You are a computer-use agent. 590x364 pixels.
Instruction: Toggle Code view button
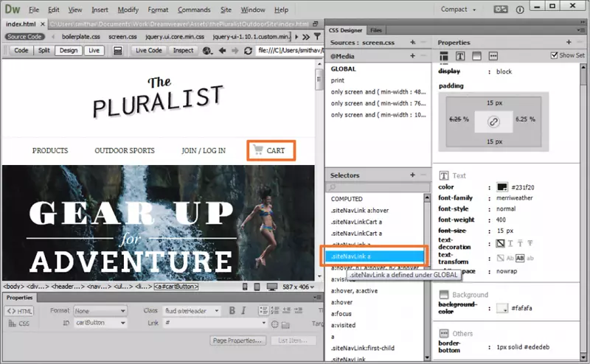tap(21, 50)
